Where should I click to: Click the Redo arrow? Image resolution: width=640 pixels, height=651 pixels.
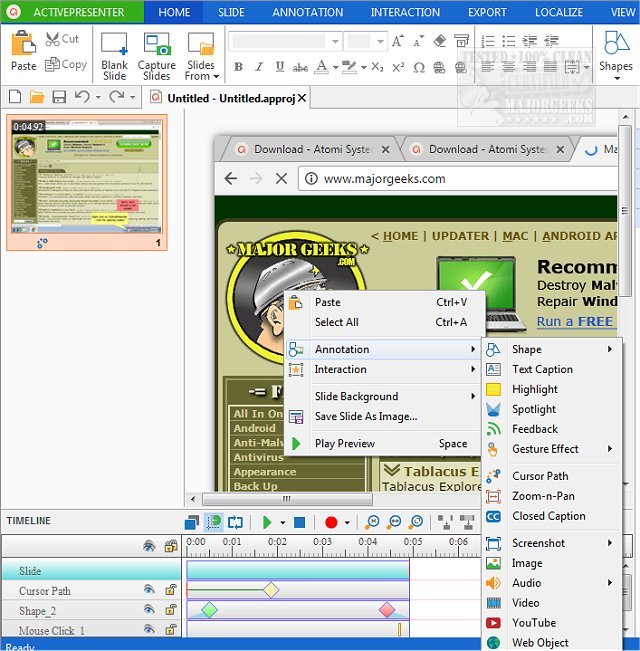point(117,97)
